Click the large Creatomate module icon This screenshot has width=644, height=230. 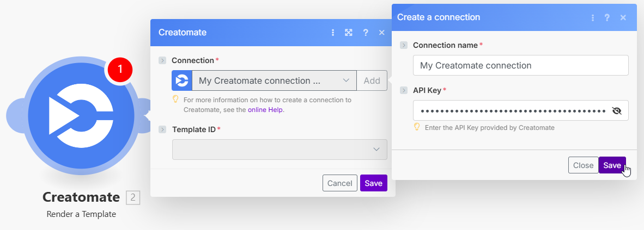(80, 116)
